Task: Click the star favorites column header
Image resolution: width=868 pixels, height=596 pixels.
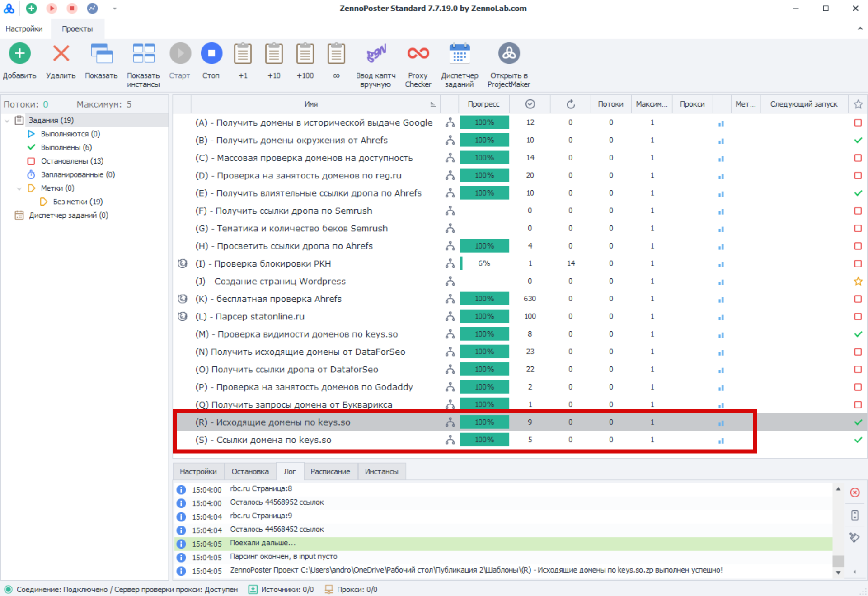Action: pos(858,104)
